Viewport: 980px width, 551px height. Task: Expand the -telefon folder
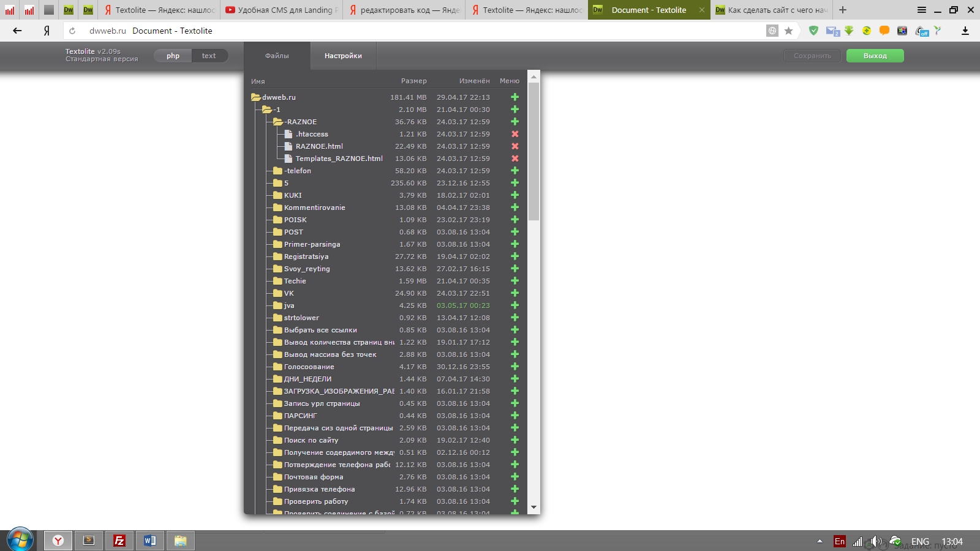(278, 171)
